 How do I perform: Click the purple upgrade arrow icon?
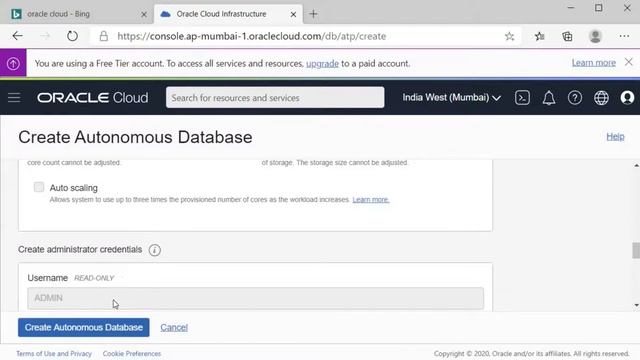pyautogui.click(x=13, y=63)
